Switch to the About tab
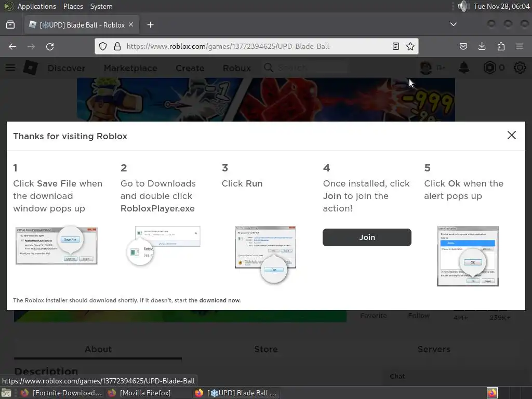 98,350
